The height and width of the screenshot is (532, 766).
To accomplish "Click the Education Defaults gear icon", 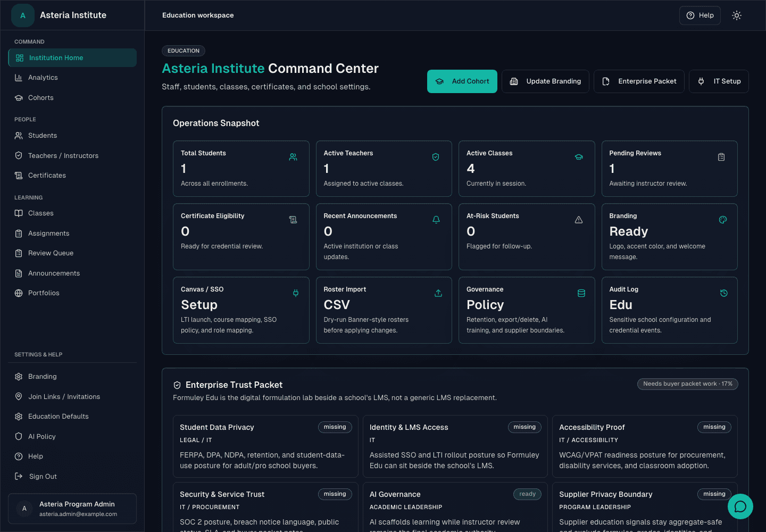I will [x=19, y=417].
